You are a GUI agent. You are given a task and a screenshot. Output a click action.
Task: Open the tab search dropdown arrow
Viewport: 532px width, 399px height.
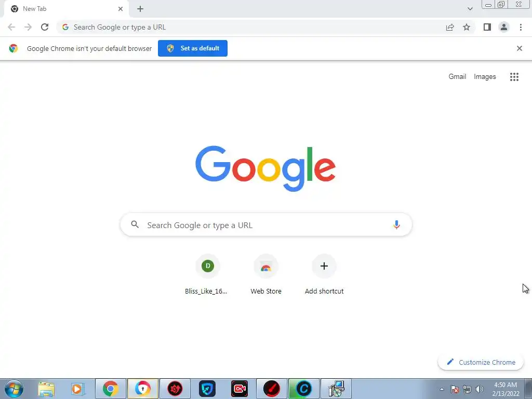[470, 9]
